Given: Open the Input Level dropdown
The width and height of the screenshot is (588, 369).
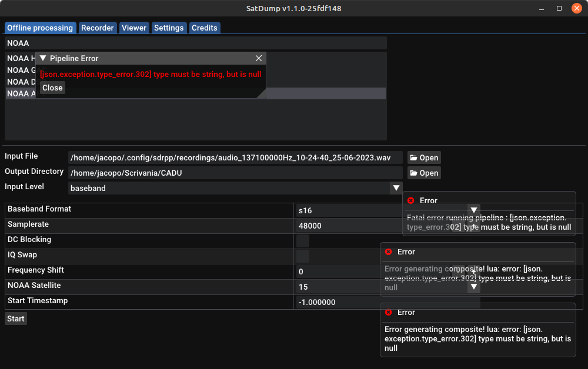Looking at the screenshot, I should pyautogui.click(x=397, y=188).
